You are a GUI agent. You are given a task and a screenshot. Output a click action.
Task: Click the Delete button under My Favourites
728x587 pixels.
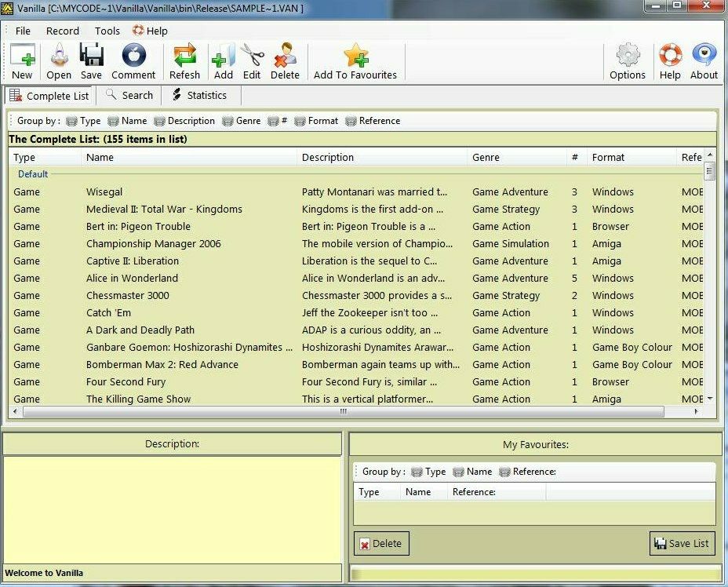coord(380,543)
